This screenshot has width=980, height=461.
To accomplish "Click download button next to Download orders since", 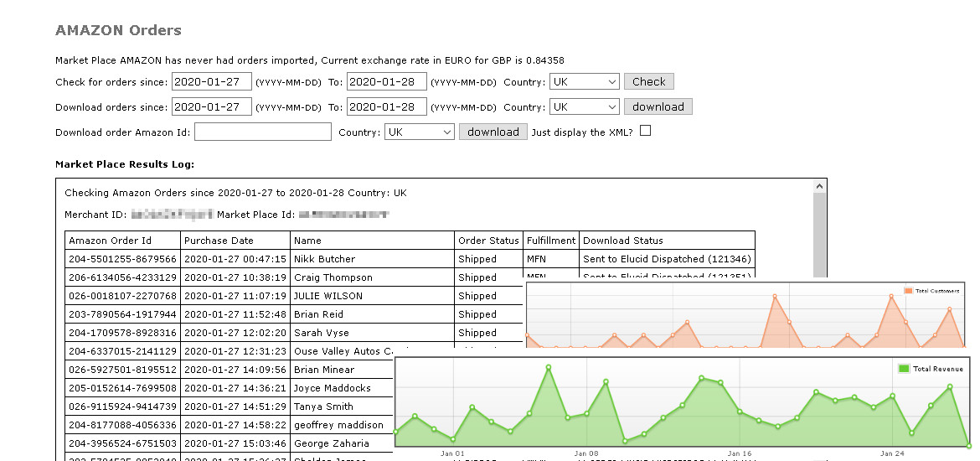I will coord(658,106).
